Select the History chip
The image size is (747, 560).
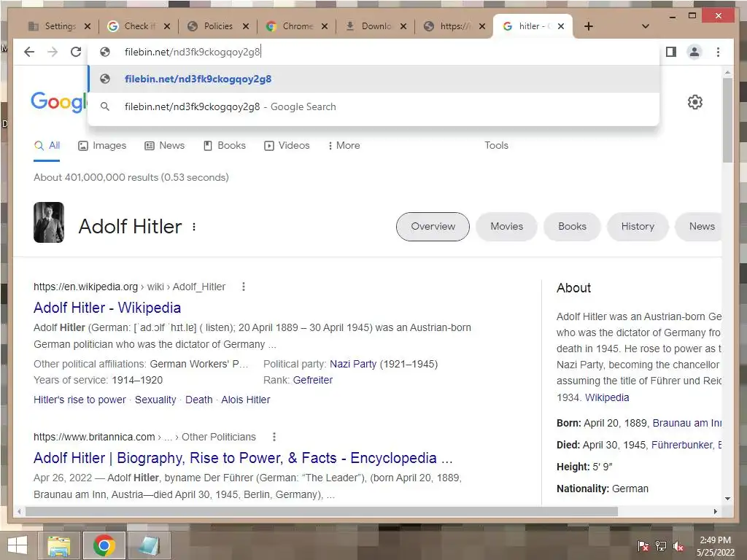[638, 227]
